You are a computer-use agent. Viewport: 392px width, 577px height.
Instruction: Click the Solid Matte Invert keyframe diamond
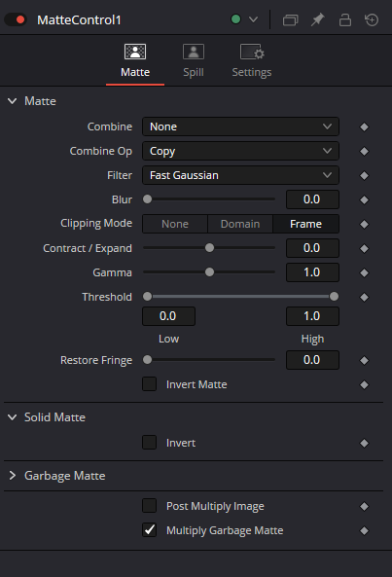[364, 443]
